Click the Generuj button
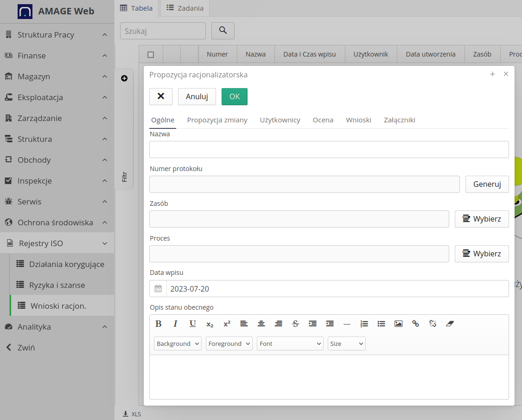 487,184
